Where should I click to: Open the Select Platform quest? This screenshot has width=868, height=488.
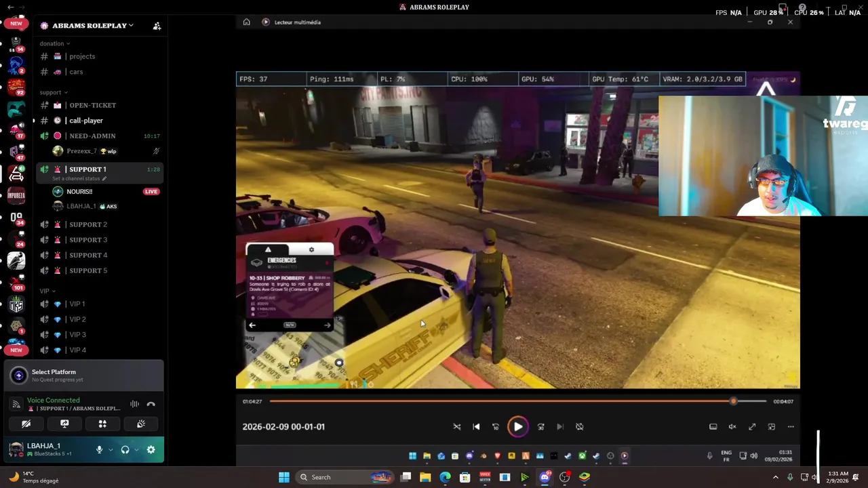(x=83, y=375)
